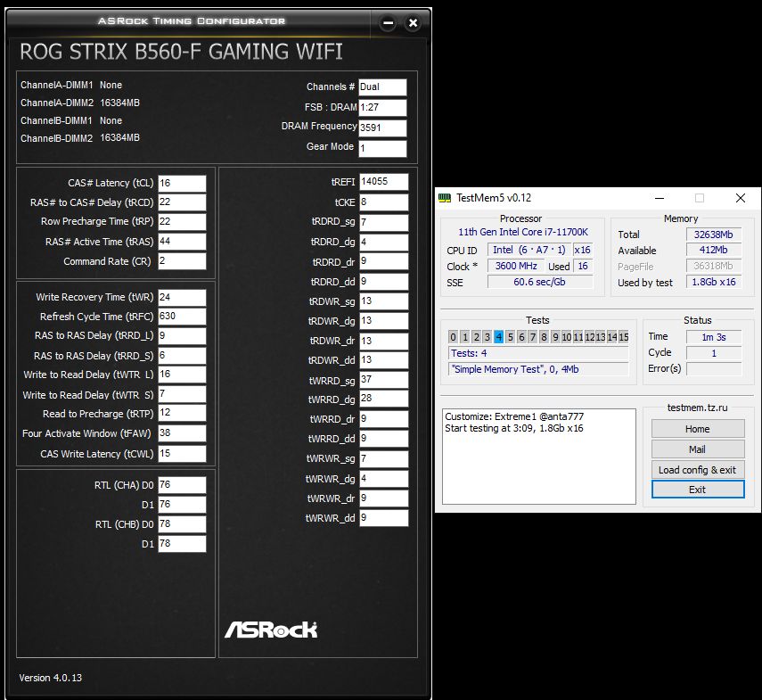Click the tWRWR_dd value field

pos(384,518)
